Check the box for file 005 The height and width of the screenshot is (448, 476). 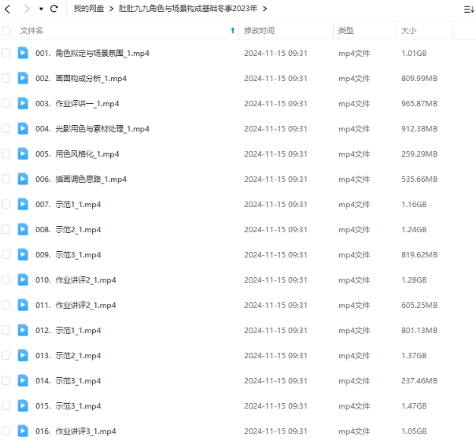click(x=6, y=154)
